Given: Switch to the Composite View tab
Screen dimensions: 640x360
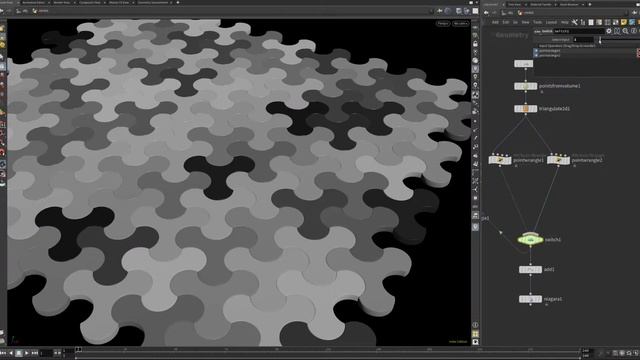Looking at the screenshot, I should tap(90, 2).
